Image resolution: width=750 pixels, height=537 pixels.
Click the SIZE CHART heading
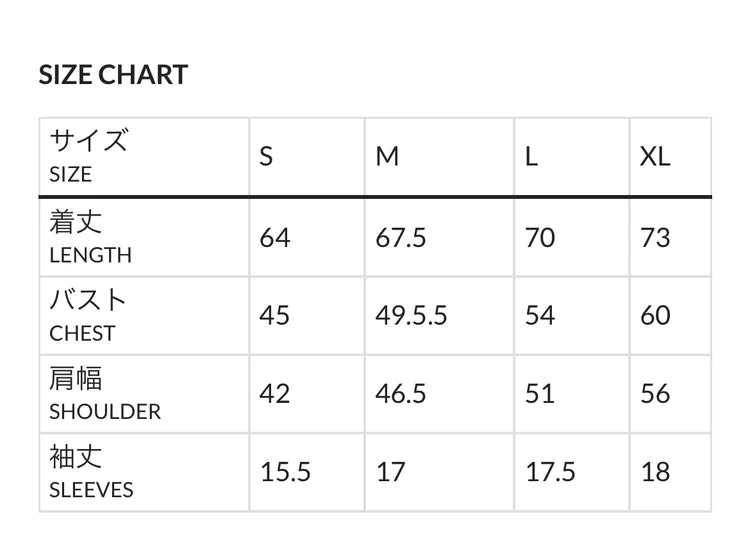(x=113, y=75)
